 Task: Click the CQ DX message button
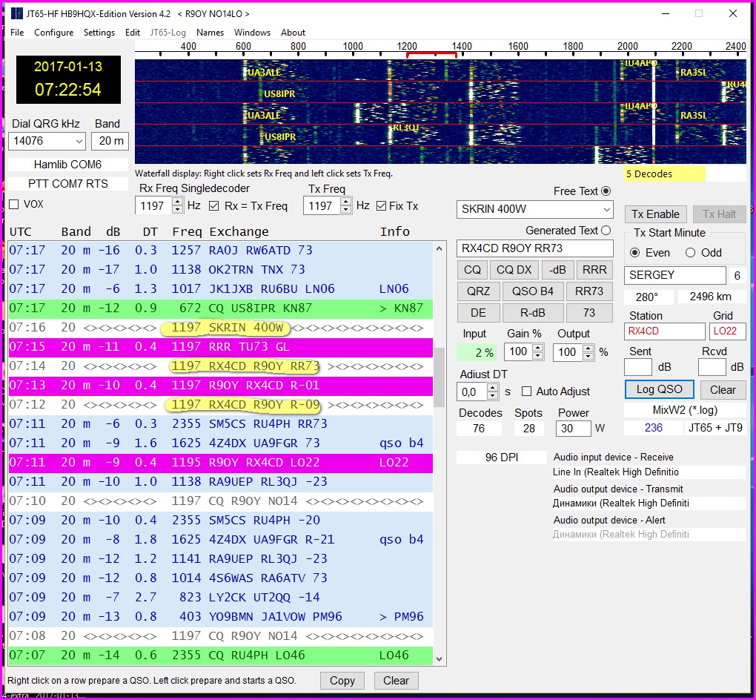point(514,270)
